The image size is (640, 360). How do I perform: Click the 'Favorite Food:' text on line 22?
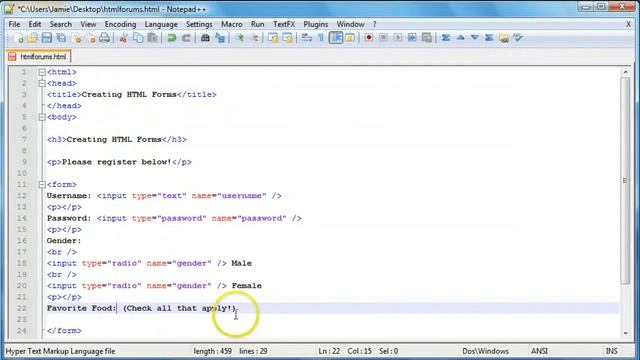(x=82, y=308)
